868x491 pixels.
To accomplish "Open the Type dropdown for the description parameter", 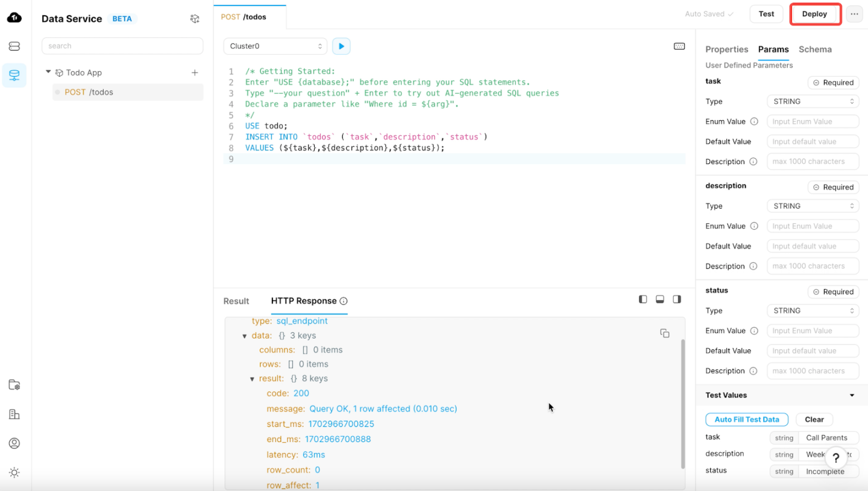I will (813, 205).
